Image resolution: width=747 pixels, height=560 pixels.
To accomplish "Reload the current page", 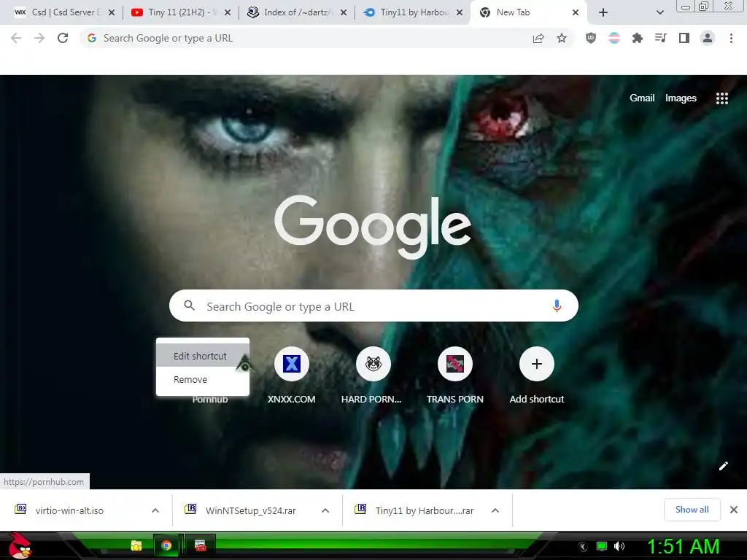I will coord(63,38).
